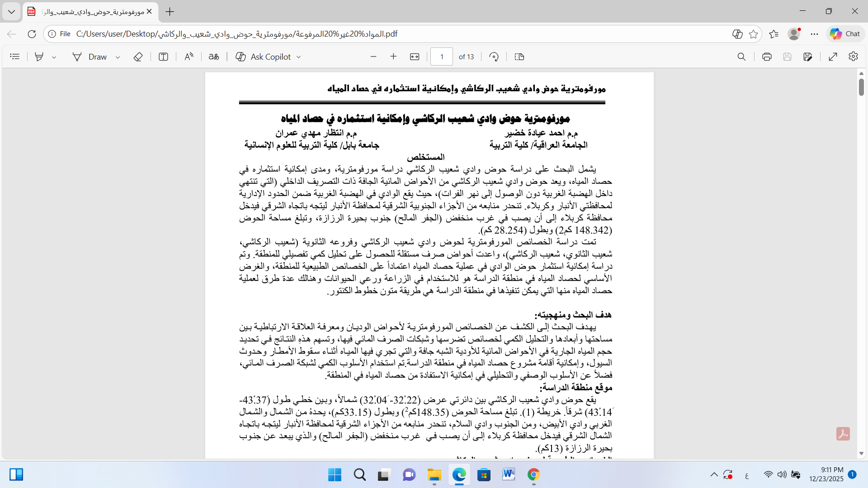Click the vertical scrollbar thumb

point(861,87)
